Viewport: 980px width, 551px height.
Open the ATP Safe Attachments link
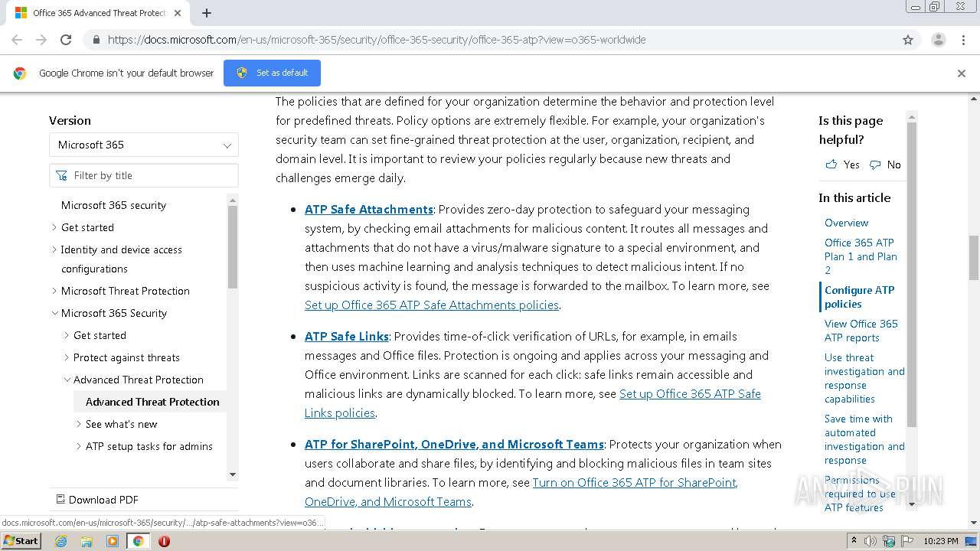[369, 209]
